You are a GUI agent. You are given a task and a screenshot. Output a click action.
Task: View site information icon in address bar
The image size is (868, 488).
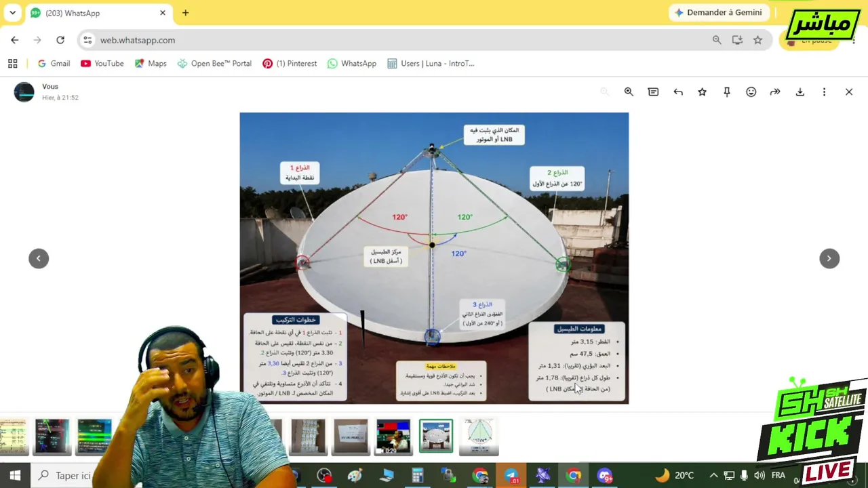tap(87, 40)
